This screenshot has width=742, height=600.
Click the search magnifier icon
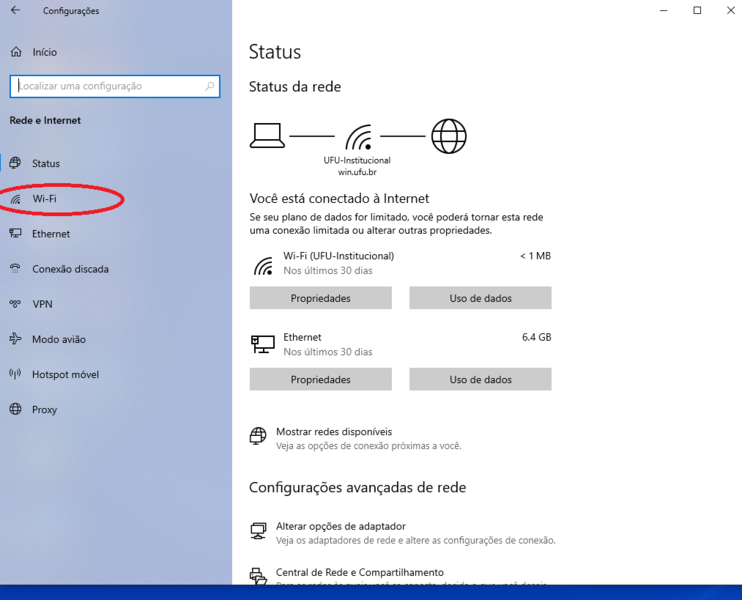pyautogui.click(x=210, y=87)
